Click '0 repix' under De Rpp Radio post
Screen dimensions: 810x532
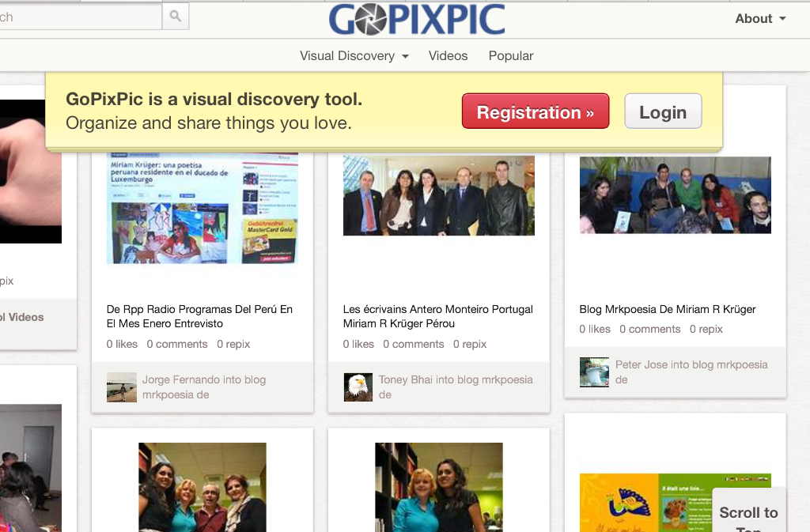(233, 344)
